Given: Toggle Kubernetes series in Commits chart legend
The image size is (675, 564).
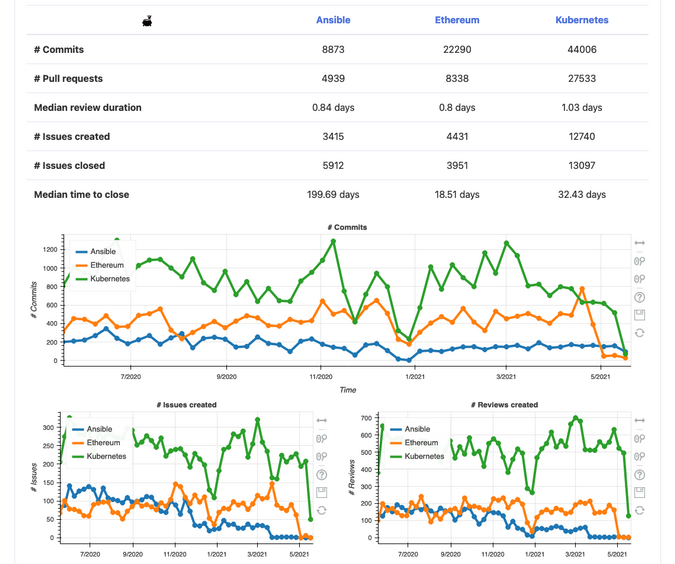Looking at the screenshot, I should pyautogui.click(x=103, y=279).
